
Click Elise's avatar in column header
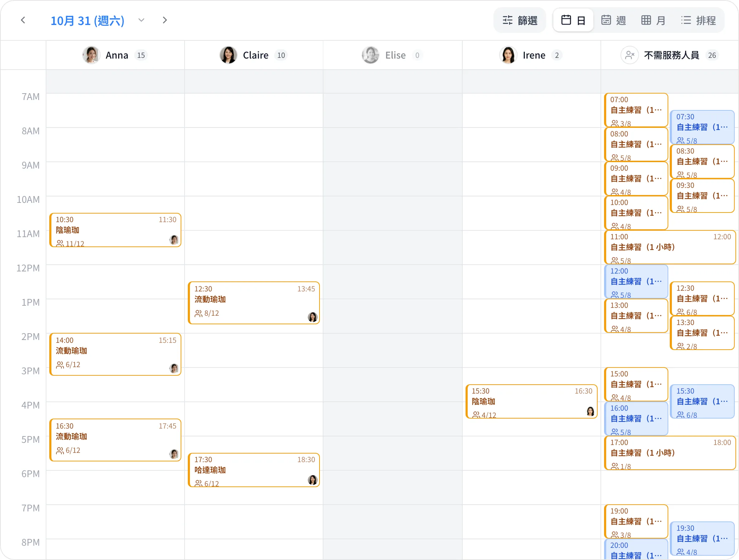(371, 55)
